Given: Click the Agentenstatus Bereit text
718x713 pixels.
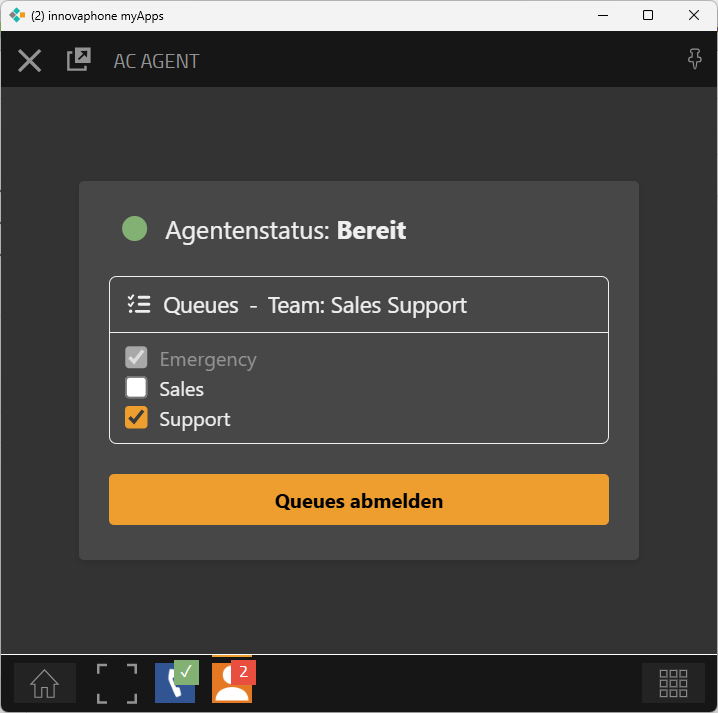Looking at the screenshot, I should [285, 230].
